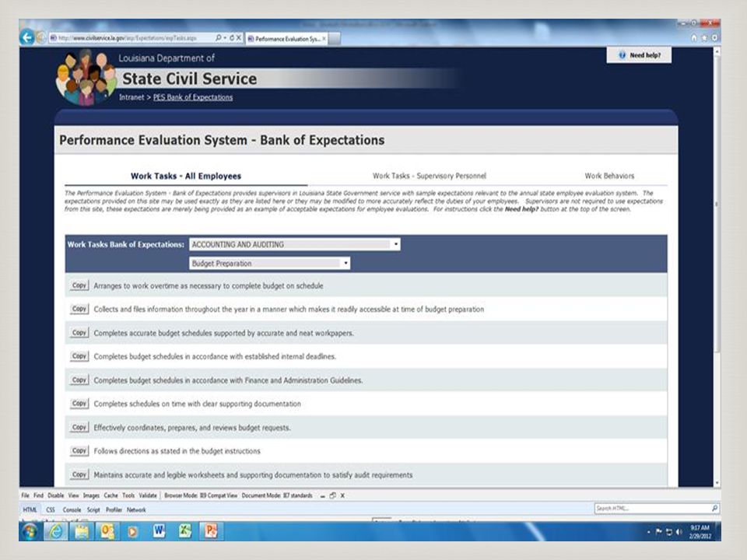
Task: Open the Word taskbar icon
Action: pos(159,531)
